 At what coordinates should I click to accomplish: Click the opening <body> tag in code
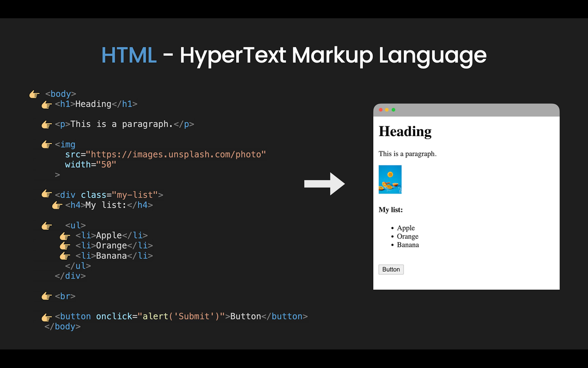pos(60,94)
